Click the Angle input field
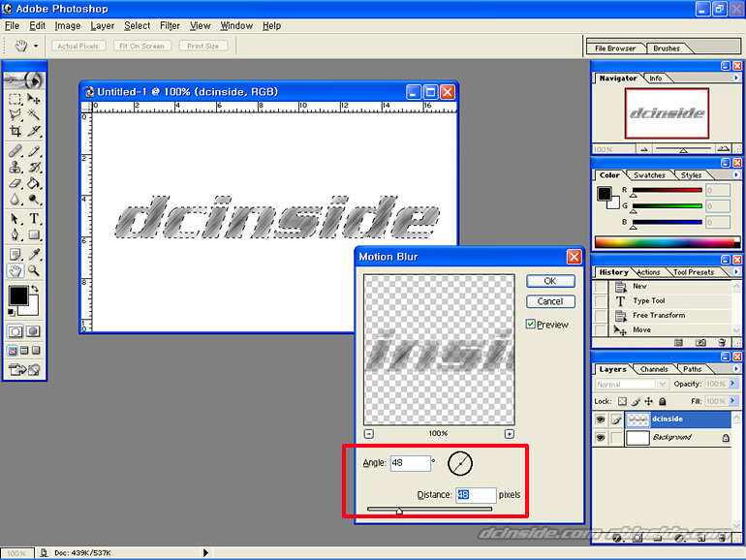Image resolution: width=746 pixels, height=560 pixels. pos(411,463)
